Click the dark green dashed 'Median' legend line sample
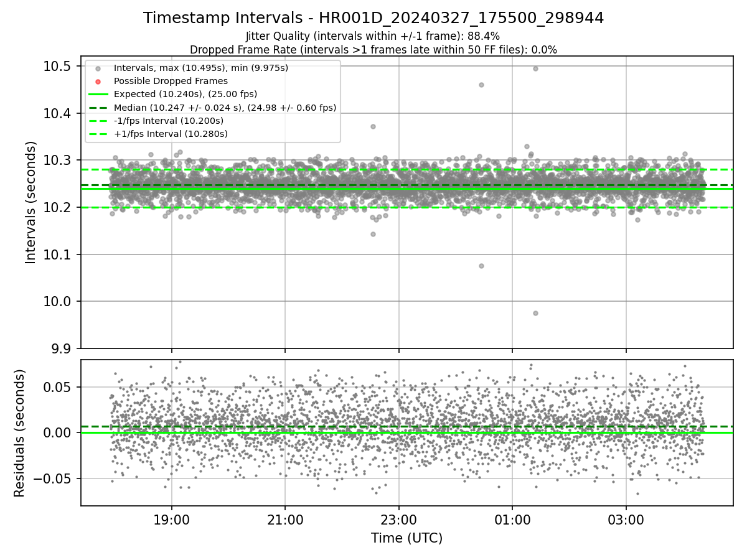Image resolution: width=747 pixels, height=560 pixels. (x=98, y=108)
